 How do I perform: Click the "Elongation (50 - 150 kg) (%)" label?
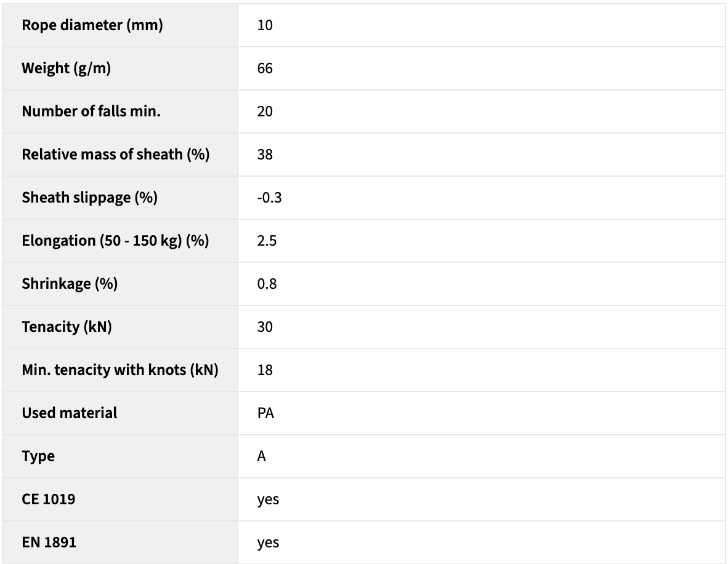click(x=115, y=241)
